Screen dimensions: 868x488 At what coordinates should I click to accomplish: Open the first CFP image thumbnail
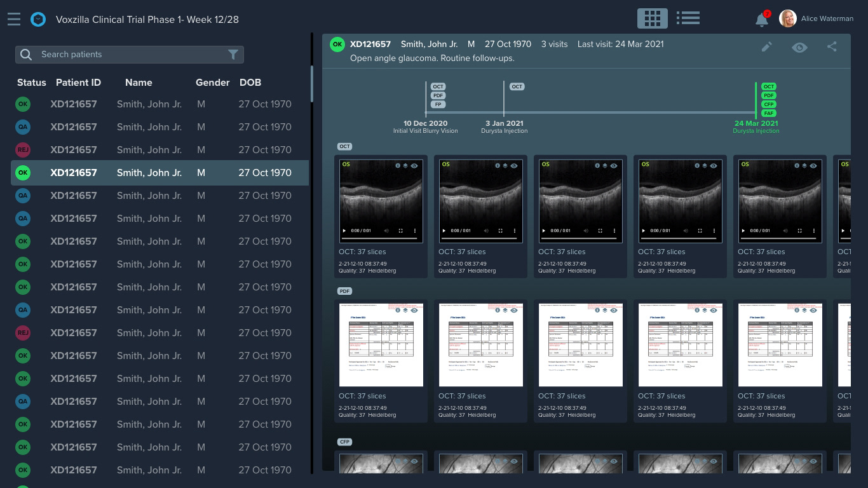point(381,463)
